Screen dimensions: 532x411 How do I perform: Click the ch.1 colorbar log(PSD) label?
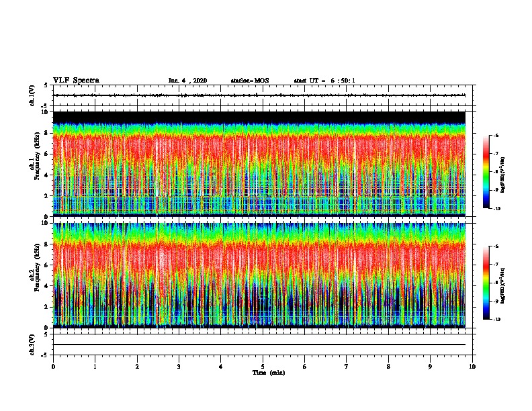(503, 175)
